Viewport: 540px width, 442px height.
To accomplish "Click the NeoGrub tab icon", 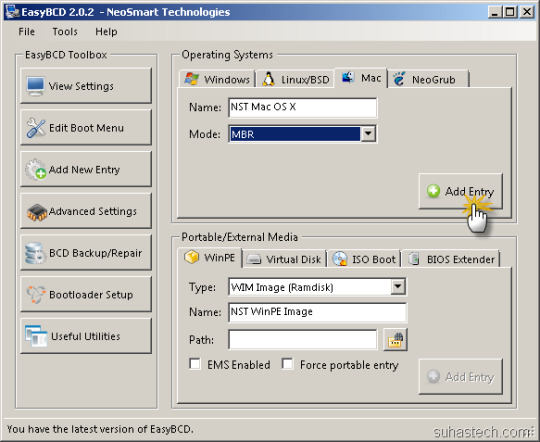I will click(399, 79).
